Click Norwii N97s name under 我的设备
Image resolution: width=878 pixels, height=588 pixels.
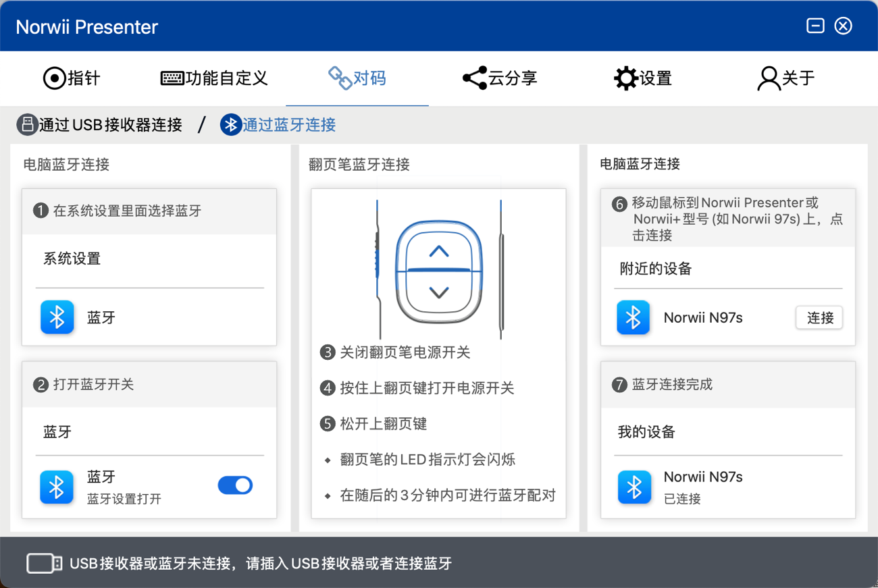(x=703, y=477)
